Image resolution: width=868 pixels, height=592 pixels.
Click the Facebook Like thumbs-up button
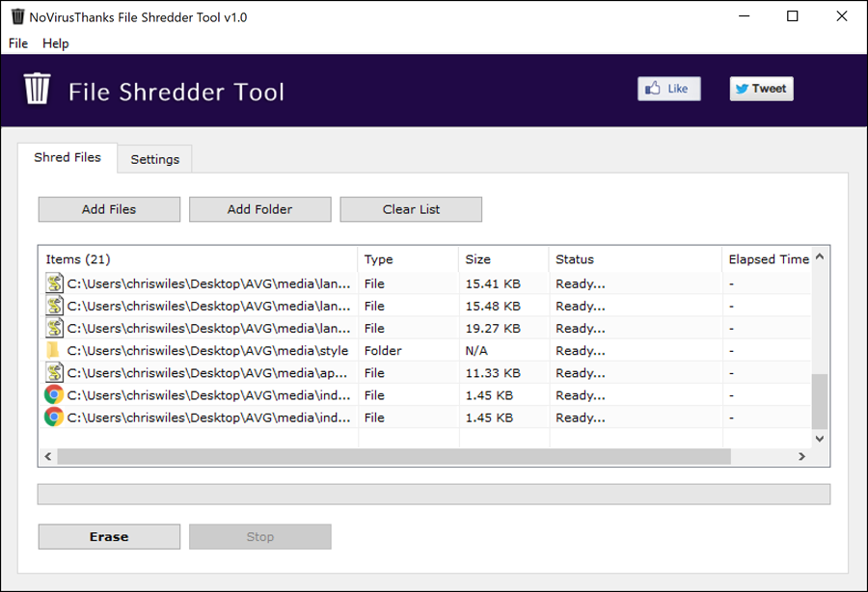tap(668, 89)
